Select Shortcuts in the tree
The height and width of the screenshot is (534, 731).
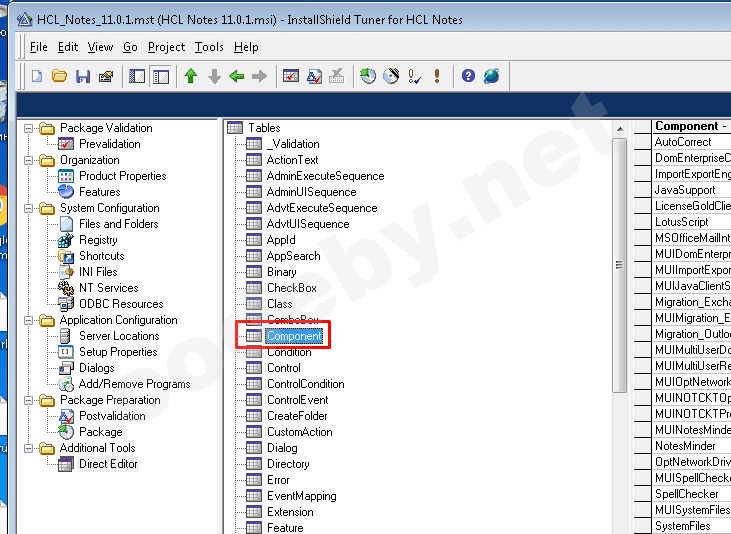click(102, 256)
